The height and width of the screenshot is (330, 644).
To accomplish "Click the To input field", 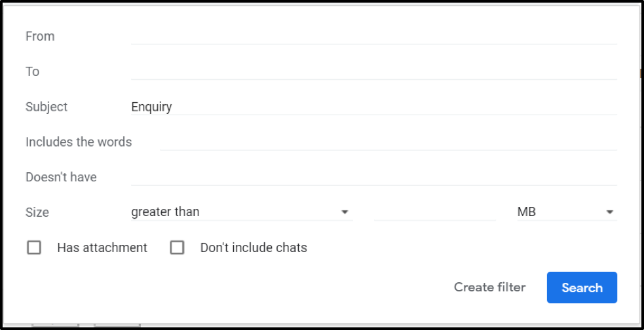I will click(373, 71).
